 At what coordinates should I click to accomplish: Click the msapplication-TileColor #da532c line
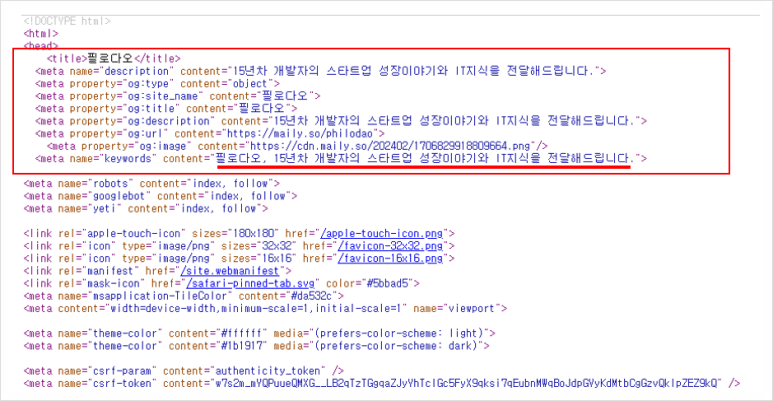click(183, 296)
